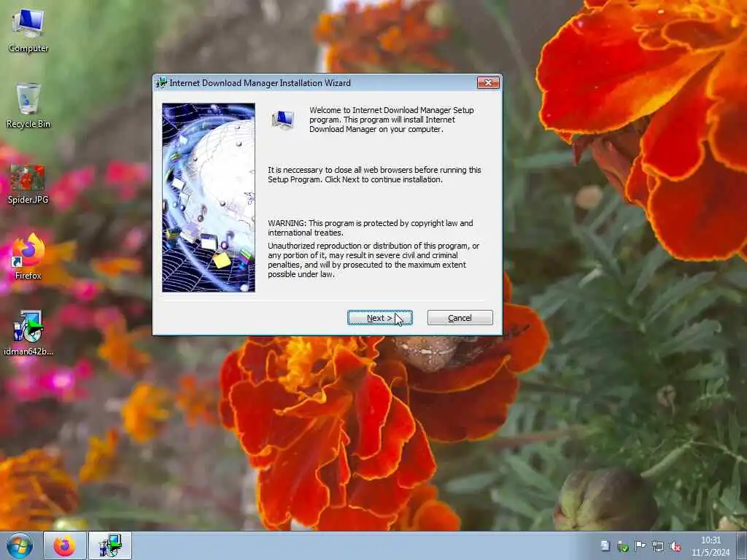Select the Spider.JPG file on desktop
Image resolution: width=747 pixels, height=560 pixels.
pos(28,184)
